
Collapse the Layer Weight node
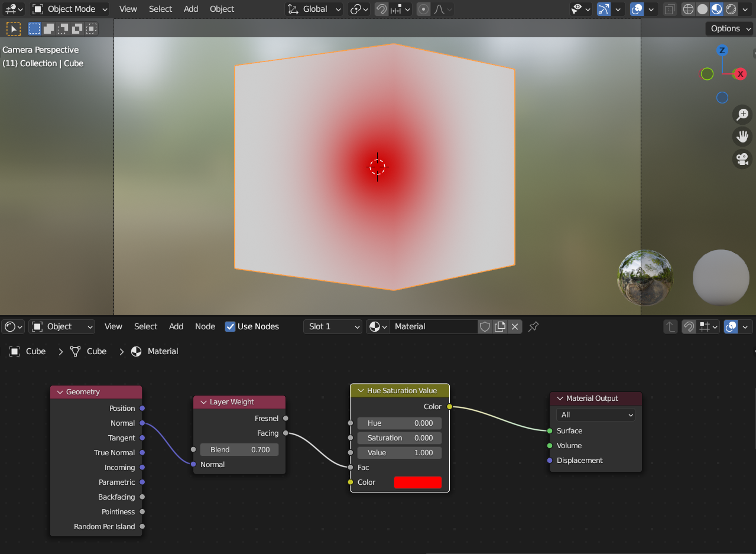point(202,402)
